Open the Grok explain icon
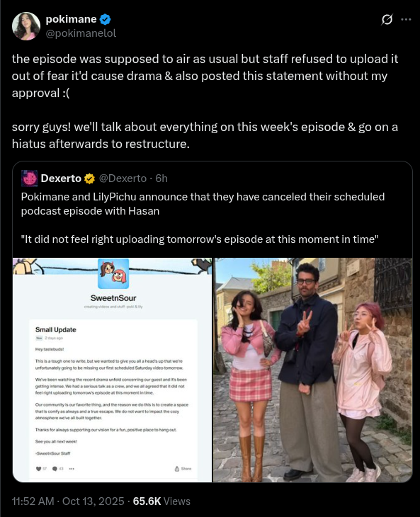The width and height of the screenshot is (420, 517). click(387, 19)
